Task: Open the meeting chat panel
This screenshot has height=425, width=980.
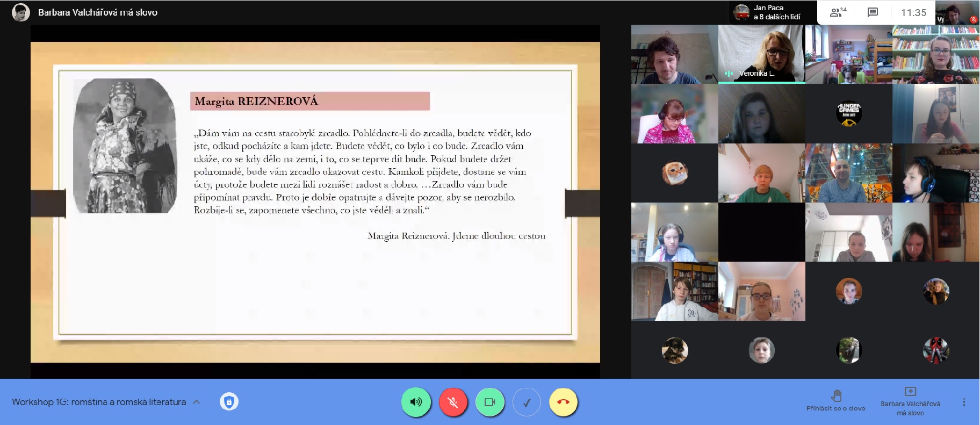Action: 873,12
